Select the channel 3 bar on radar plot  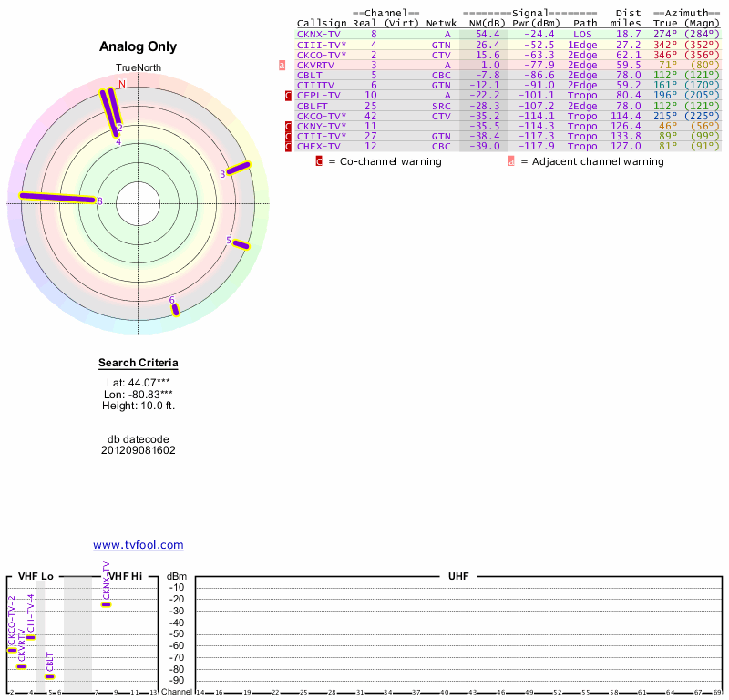pos(238,168)
